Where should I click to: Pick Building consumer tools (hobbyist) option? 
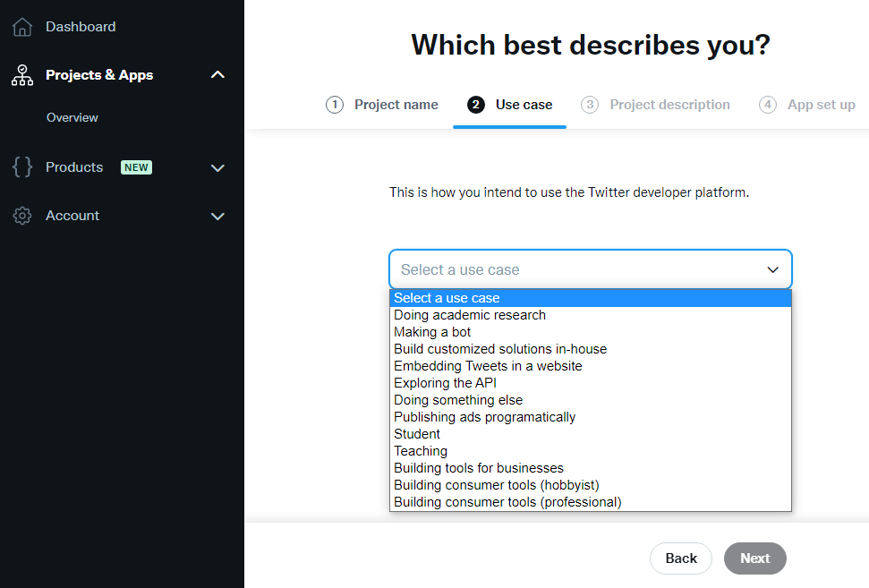[x=591, y=485]
